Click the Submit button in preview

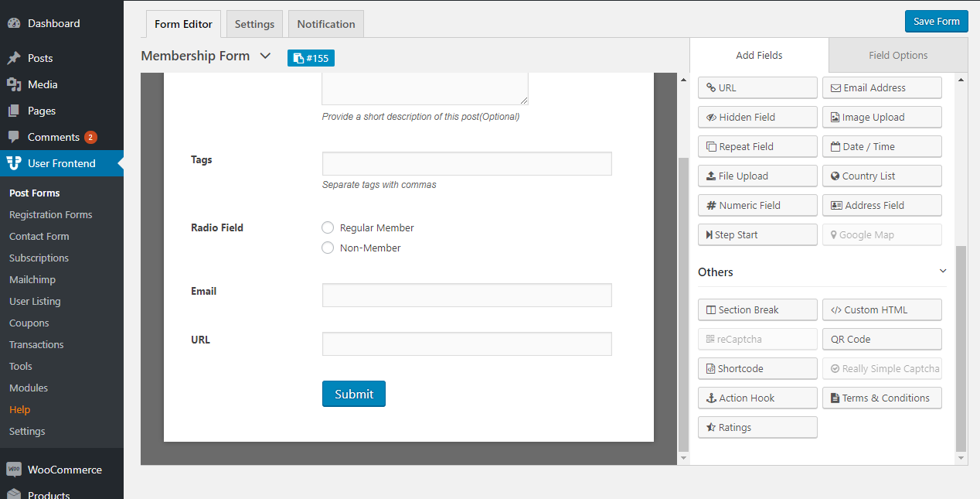tap(354, 394)
